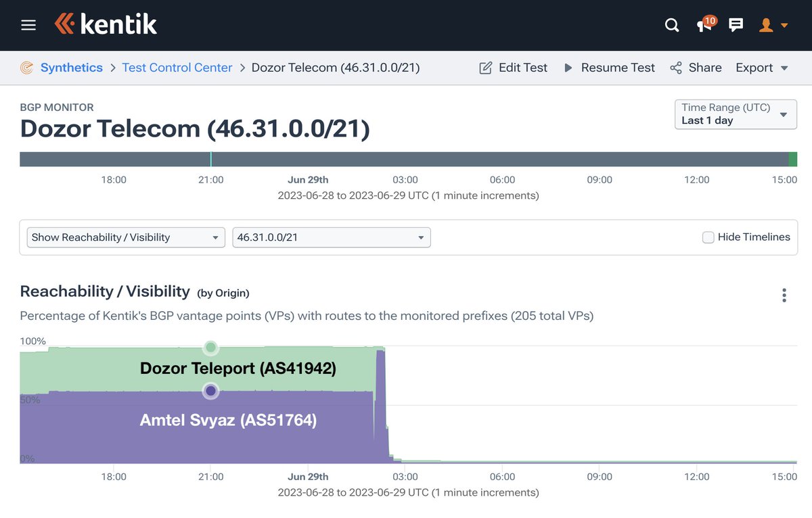Open Time Range (UTC) selector
The height and width of the screenshot is (518, 812).
[736, 114]
